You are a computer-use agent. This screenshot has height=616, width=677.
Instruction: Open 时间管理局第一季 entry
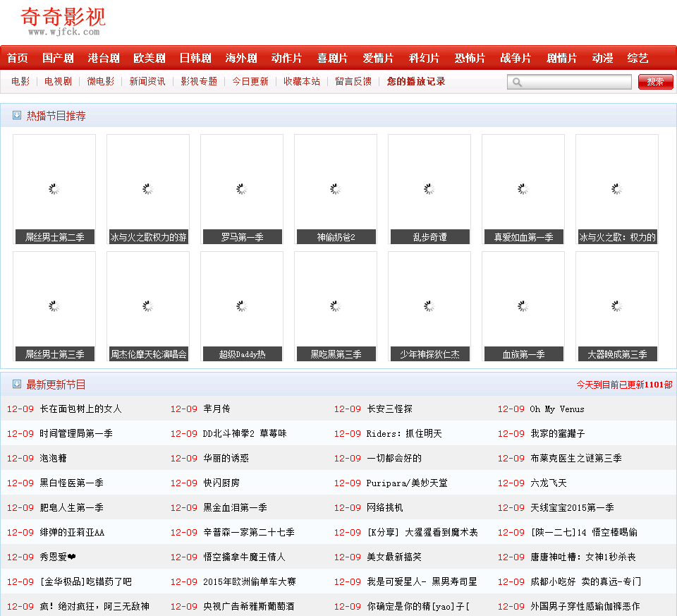(76, 433)
